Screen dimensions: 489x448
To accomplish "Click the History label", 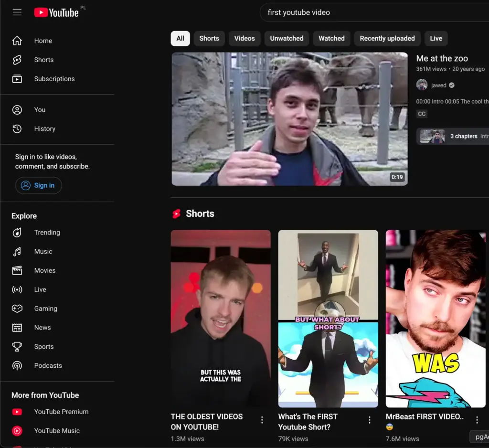I will click(x=44, y=129).
